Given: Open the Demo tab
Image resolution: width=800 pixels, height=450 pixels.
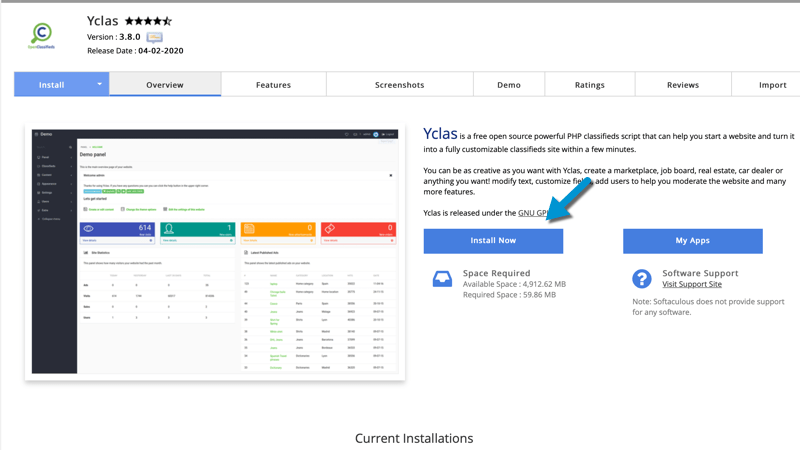Looking at the screenshot, I should pos(509,85).
